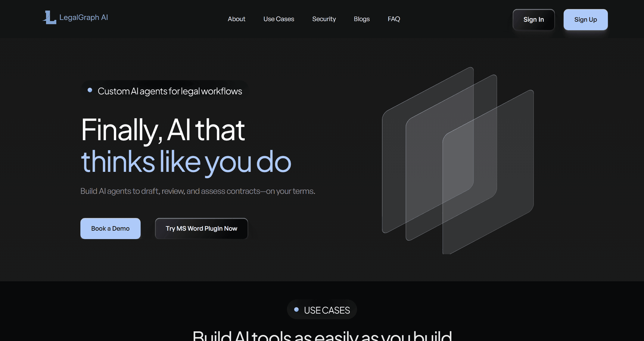
Task: Go to the Use Cases navigation link
Action: 278,19
